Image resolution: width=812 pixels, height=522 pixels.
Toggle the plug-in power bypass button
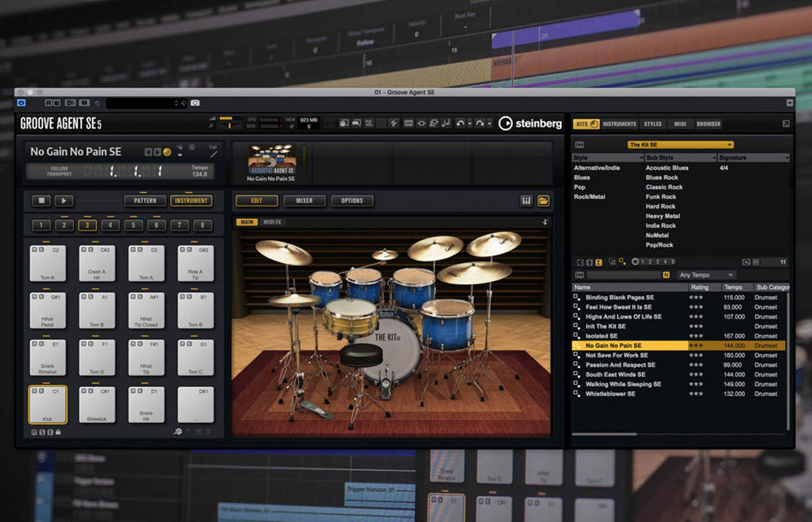(x=21, y=103)
